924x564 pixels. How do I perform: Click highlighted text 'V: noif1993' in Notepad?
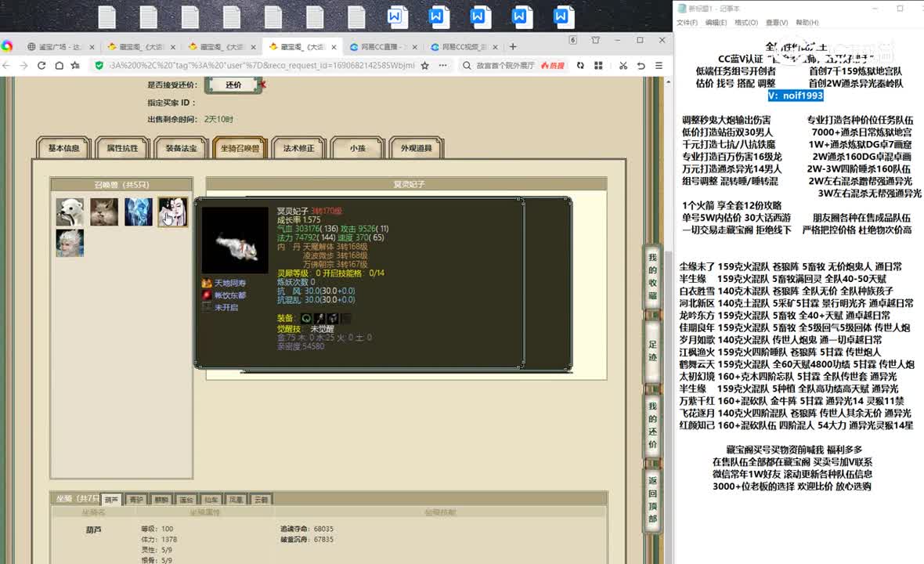point(796,96)
